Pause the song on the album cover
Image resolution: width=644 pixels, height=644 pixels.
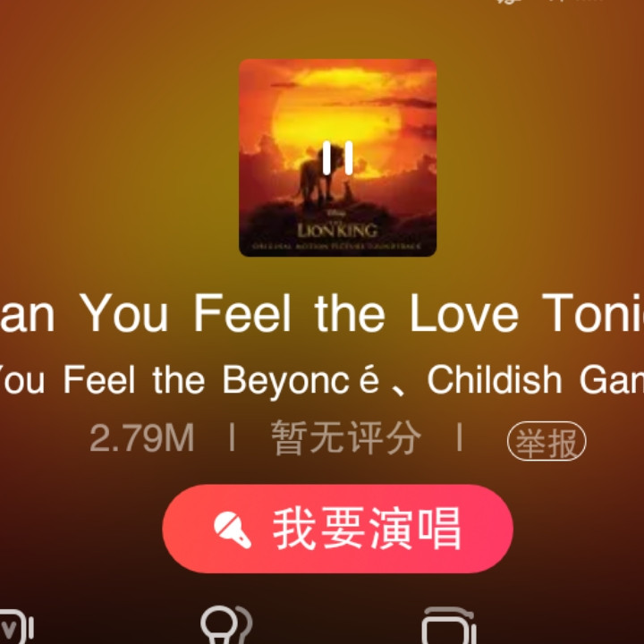[x=337, y=157]
